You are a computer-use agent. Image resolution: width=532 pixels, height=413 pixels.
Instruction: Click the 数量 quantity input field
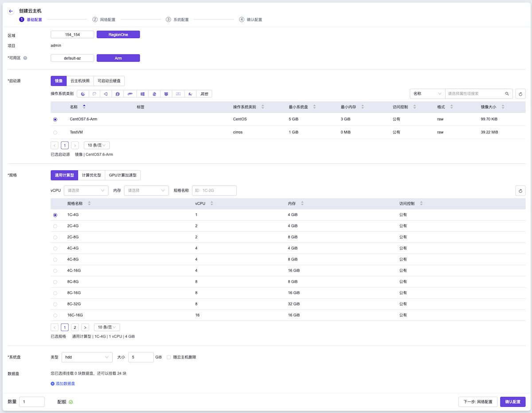(x=32, y=402)
